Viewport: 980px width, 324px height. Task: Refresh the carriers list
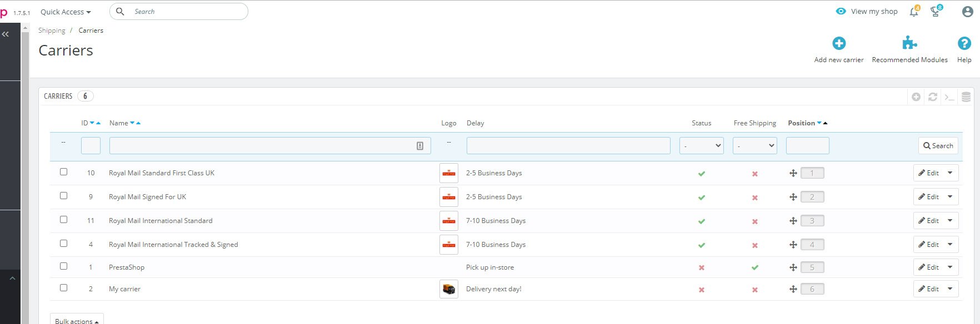pyautogui.click(x=933, y=97)
